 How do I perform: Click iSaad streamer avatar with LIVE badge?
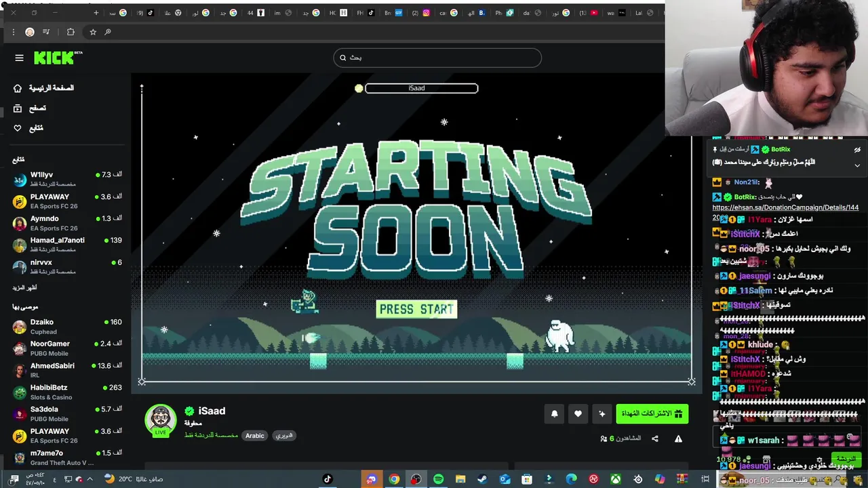[161, 420]
